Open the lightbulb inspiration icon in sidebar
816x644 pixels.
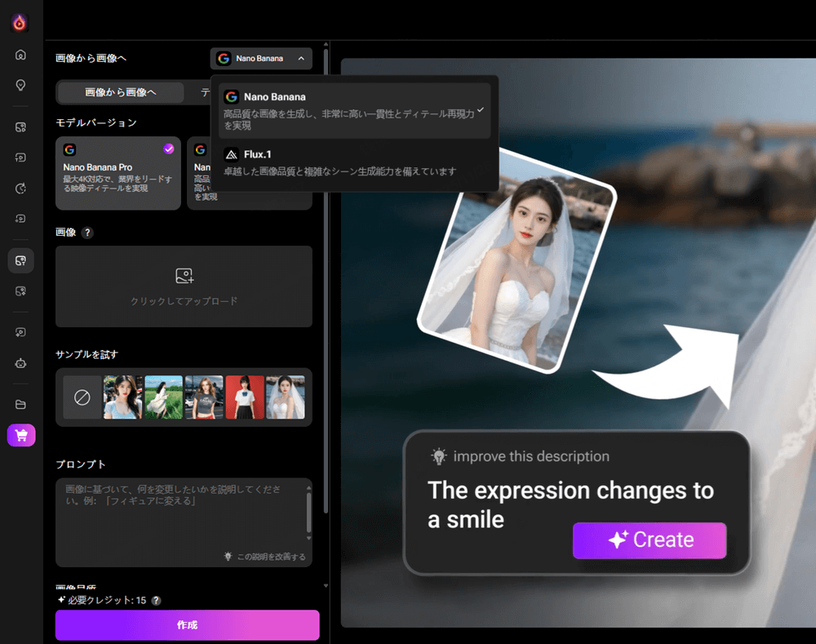coord(20,85)
